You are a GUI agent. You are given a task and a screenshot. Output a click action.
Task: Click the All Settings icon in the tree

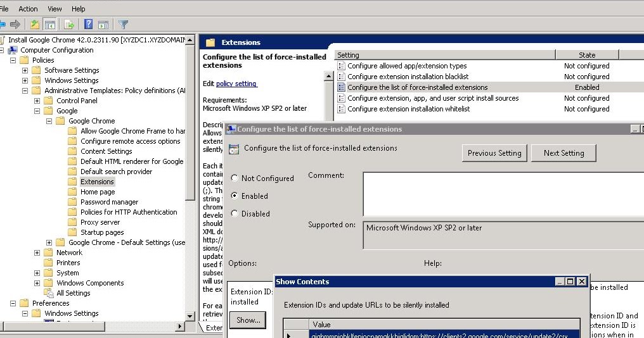pos(49,293)
